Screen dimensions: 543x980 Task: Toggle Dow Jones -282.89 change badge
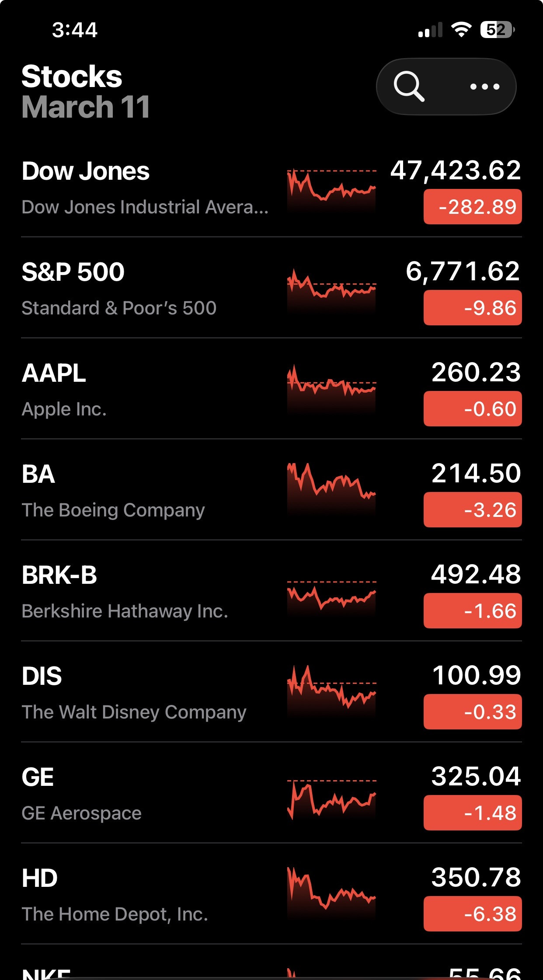472,207
